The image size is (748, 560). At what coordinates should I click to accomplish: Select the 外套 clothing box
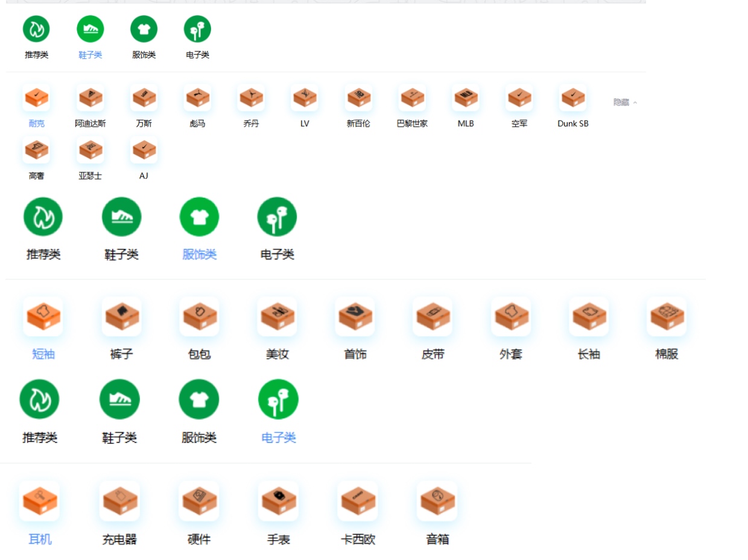click(x=511, y=316)
